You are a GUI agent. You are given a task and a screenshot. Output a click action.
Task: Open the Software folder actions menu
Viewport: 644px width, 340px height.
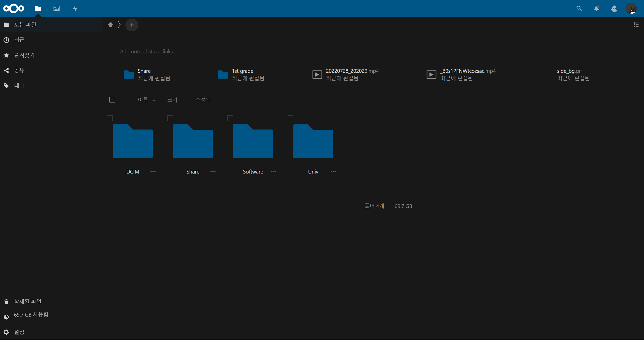[x=273, y=172]
